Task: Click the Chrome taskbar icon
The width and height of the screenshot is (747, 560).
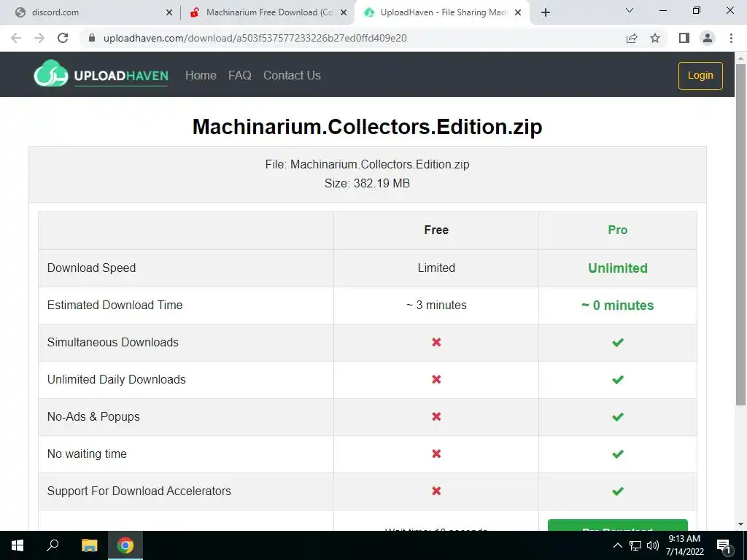Action: pos(125,545)
